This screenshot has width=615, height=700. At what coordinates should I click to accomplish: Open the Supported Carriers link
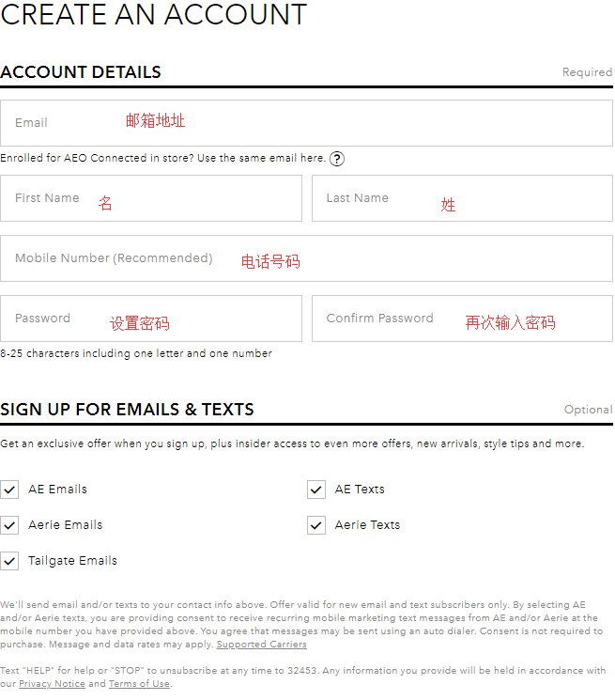pyautogui.click(x=261, y=645)
